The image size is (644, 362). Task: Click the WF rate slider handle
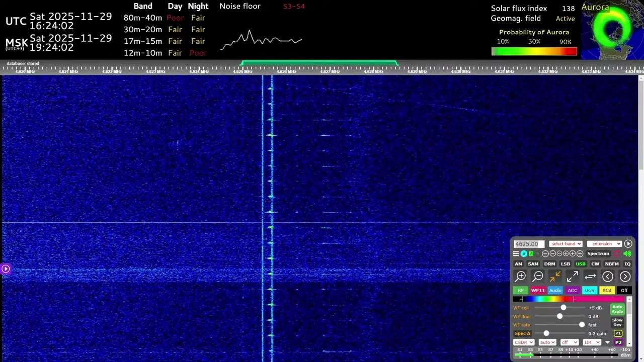582,325
